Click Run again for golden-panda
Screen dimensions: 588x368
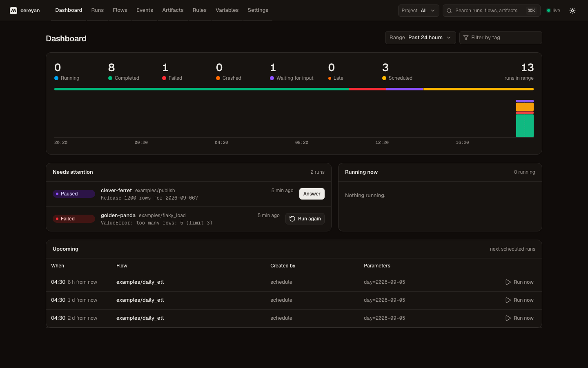pyautogui.click(x=305, y=219)
